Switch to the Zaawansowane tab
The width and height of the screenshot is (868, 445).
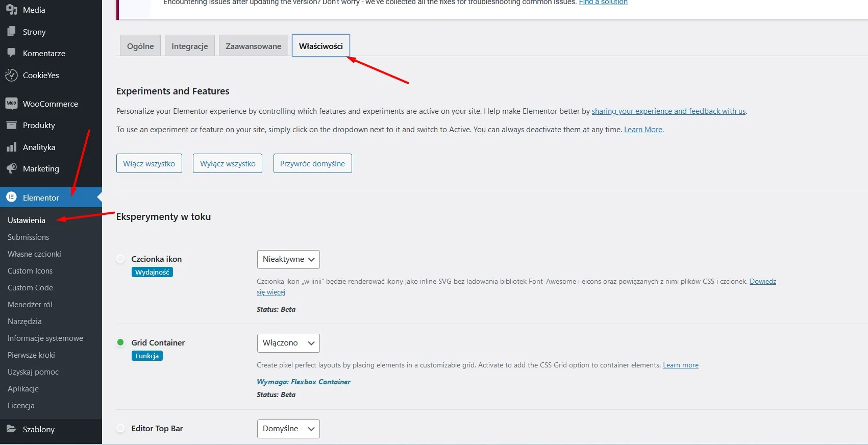click(254, 45)
